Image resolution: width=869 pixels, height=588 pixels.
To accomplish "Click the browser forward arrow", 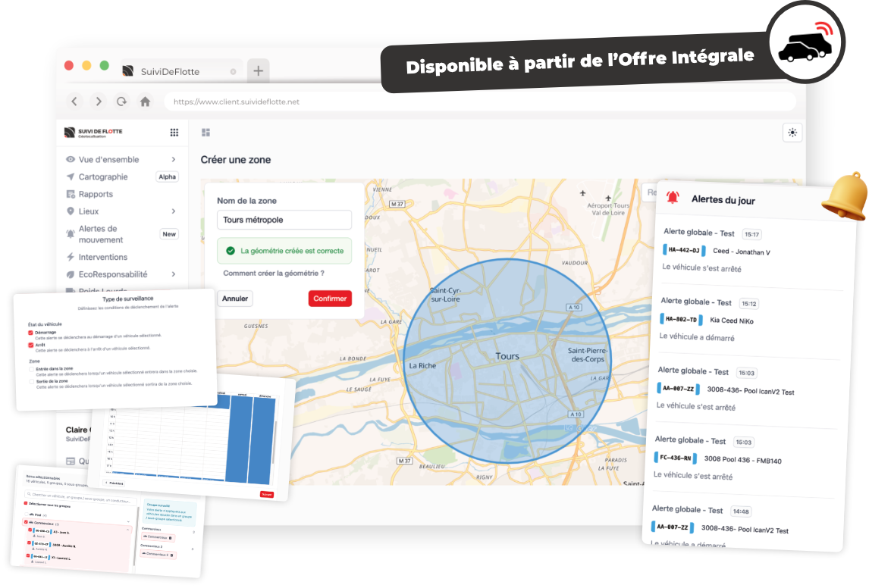I will (99, 102).
